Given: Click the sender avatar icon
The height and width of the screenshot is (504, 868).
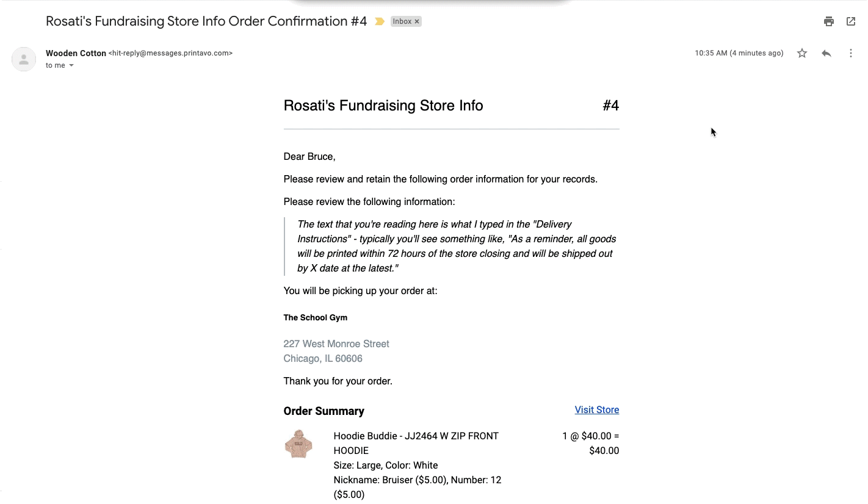Looking at the screenshot, I should tap(24, 59).
